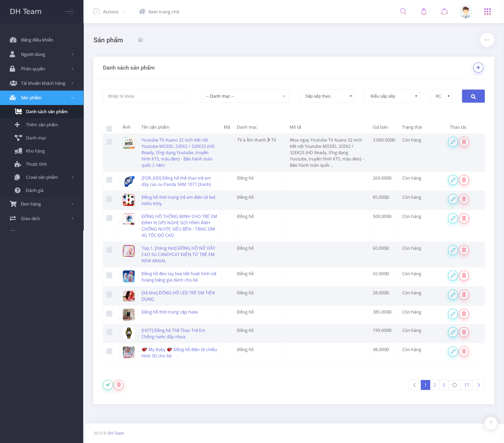
Task: Edit the Halei couple watch product
Action: tap(453, 314)
